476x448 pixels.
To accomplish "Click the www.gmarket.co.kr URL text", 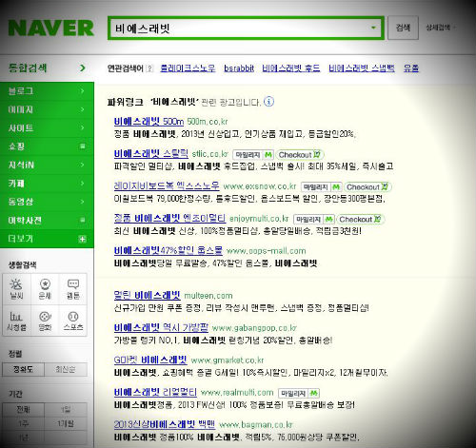I will 228,360.
